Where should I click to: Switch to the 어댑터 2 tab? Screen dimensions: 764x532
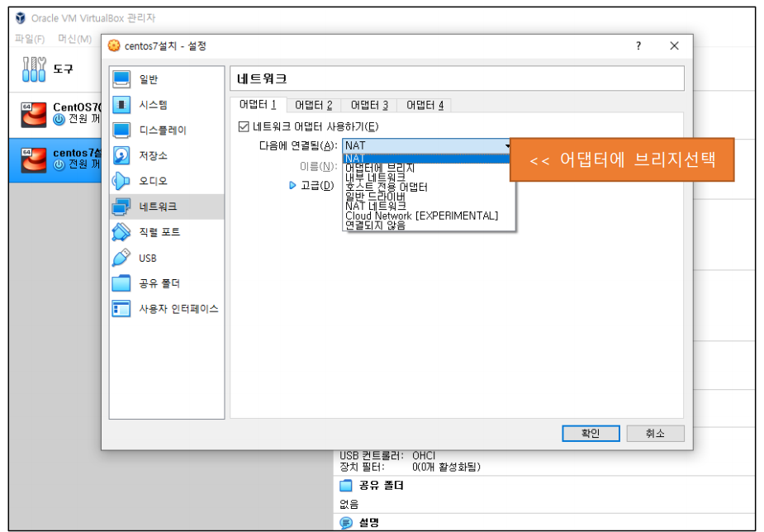click(x=313, y=105)
